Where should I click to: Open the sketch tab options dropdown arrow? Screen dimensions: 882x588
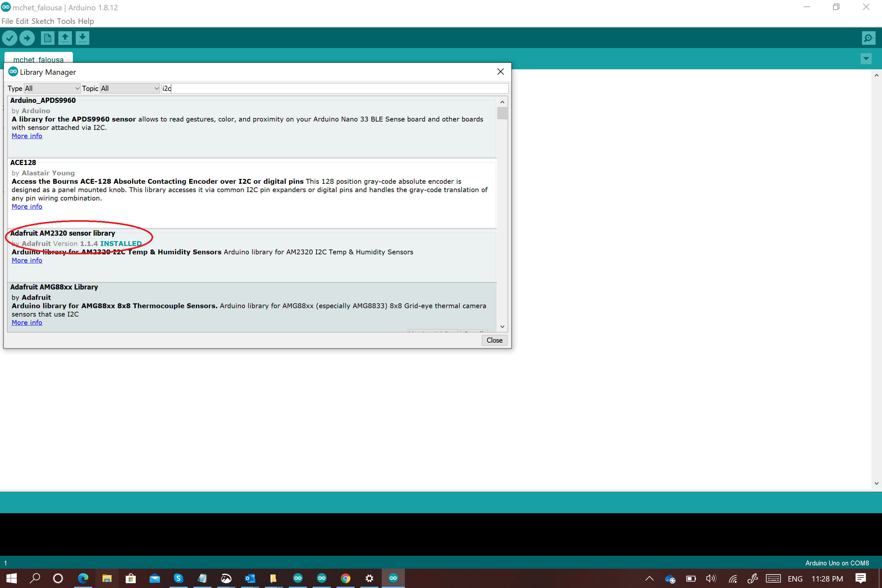coord(866,58)
